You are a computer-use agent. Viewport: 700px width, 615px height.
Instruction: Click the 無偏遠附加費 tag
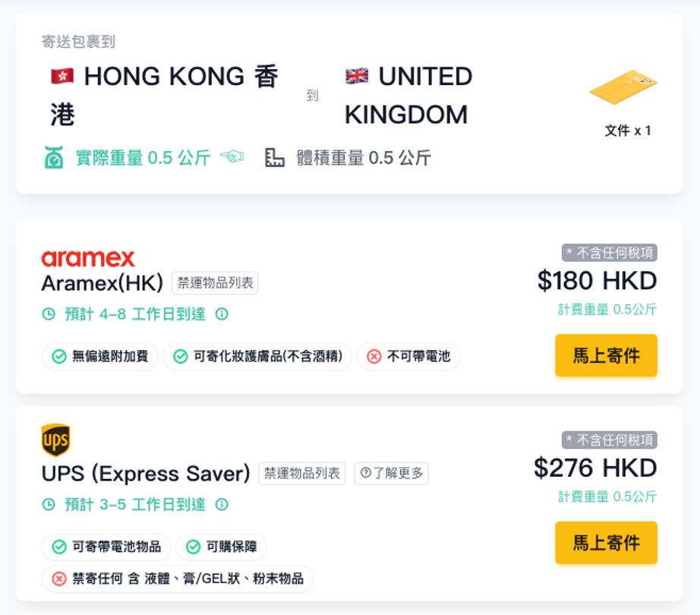100,356
